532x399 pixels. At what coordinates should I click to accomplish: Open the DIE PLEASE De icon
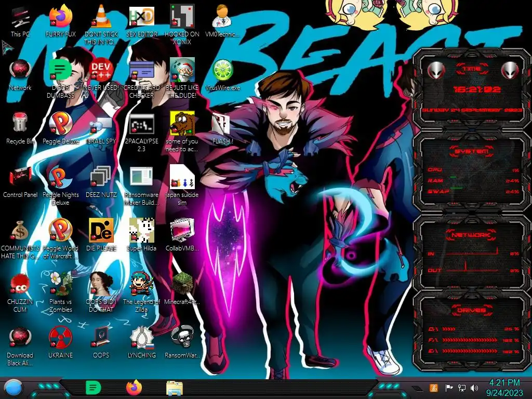(x=101, y=236)
